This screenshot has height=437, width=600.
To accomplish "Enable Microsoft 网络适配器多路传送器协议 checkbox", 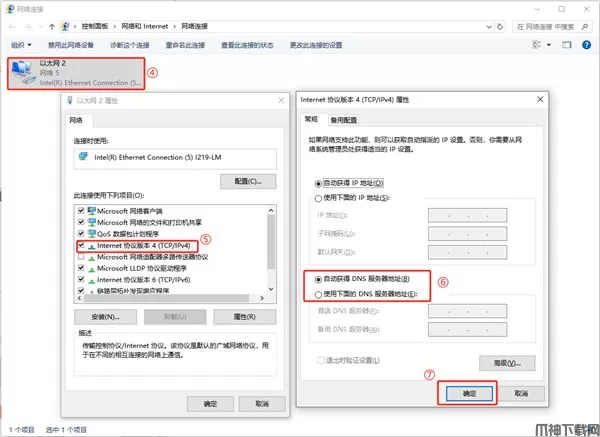I will (x=81, y=257).
